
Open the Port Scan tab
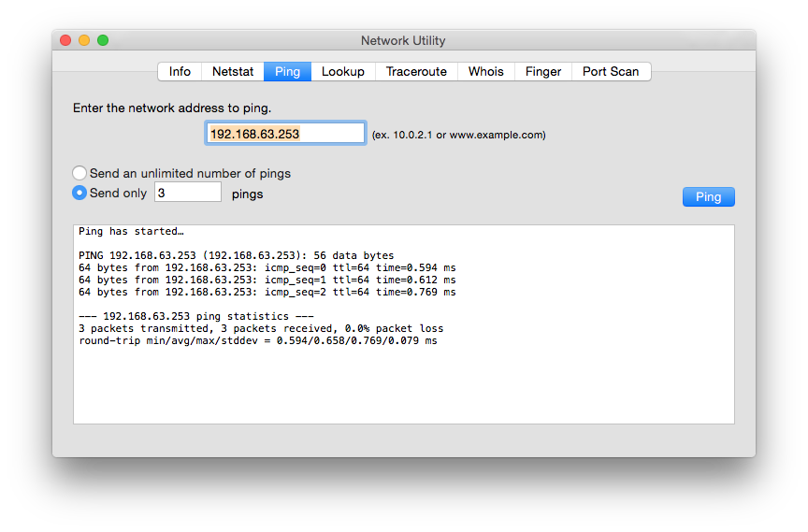point(611,71)
